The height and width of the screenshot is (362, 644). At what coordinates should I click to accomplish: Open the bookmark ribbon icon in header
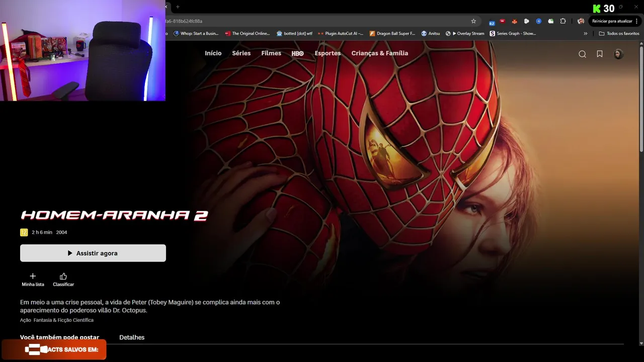(x=600, y=54)
